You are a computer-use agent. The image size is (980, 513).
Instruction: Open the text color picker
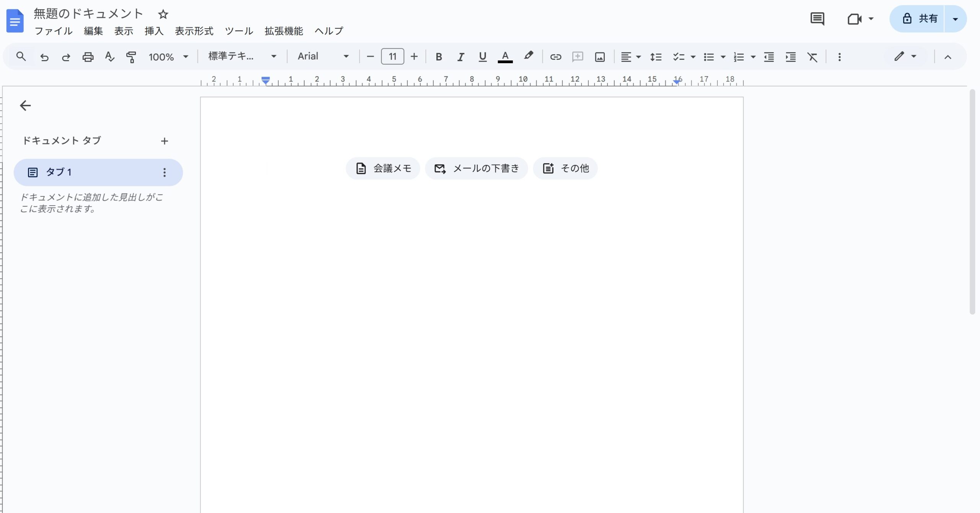(505, 57)
